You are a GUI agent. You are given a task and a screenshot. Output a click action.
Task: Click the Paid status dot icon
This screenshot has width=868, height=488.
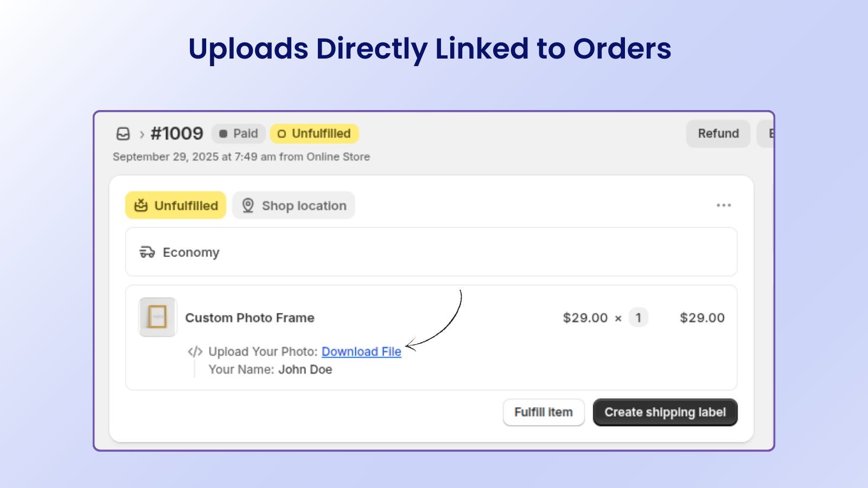pyautogui.click(x=224, y=133)
